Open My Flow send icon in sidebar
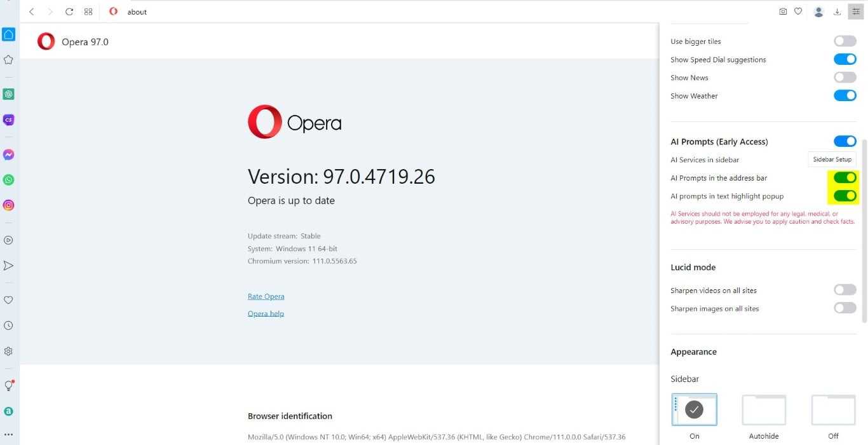The height and width of the screenshot is (445, 868). click(8, 266)
